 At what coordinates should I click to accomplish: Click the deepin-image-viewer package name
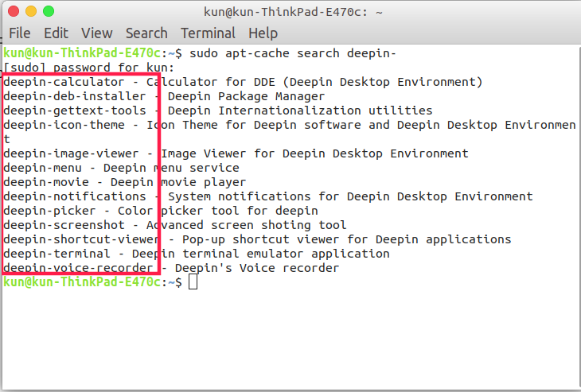coord(71,153)
